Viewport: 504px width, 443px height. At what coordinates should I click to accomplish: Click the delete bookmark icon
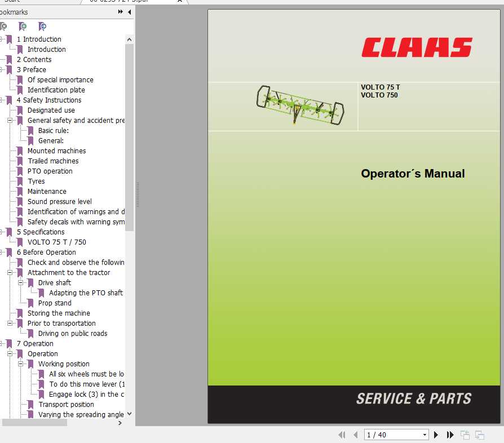(3, 26)
